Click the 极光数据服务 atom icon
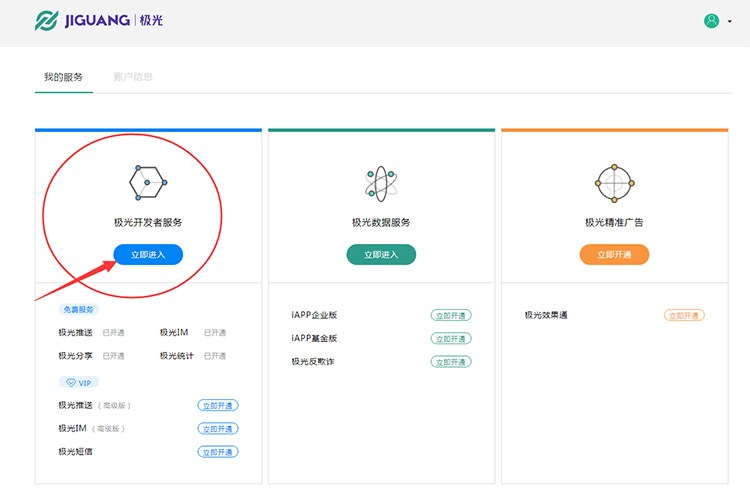Viewport: 750px width, 494px height. [381, 184]
